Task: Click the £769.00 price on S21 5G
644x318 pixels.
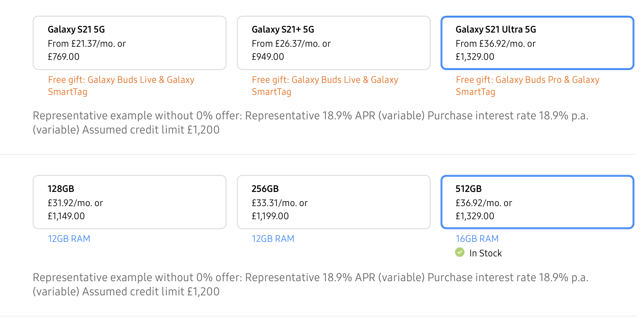Action: pos(64,57)
